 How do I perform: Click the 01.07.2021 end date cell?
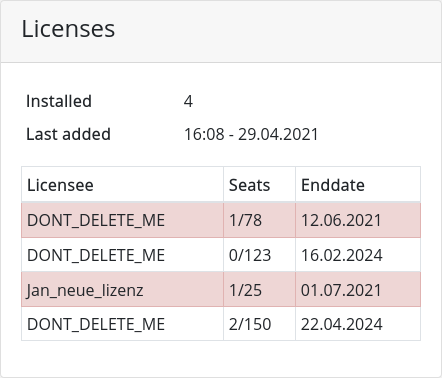(x=358, y=290)
